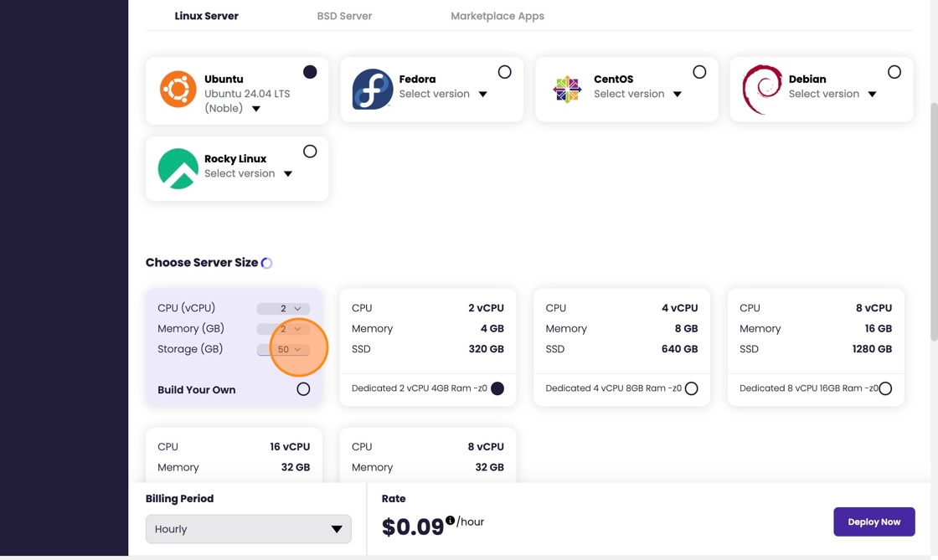Image resolution: width=938 pixels, height=560 pixels.
Task: Select the Build Your Own radio button
Action: pyautogui.click(x=303, y=389)
